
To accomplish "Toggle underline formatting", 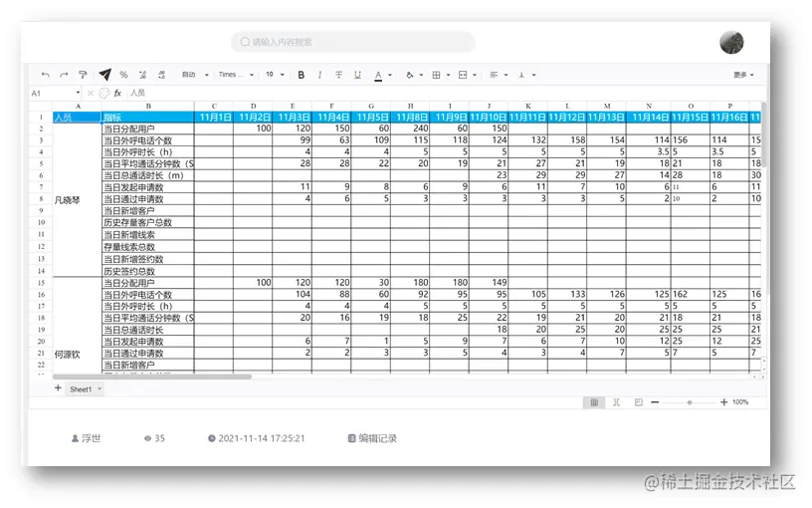I will (357, 75).
